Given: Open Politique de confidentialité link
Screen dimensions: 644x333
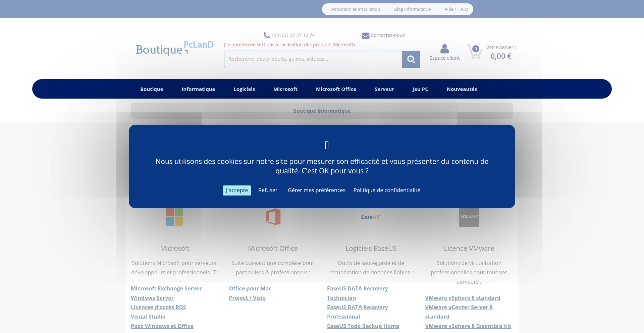Looking at the screenshot, I should [387, 190].
